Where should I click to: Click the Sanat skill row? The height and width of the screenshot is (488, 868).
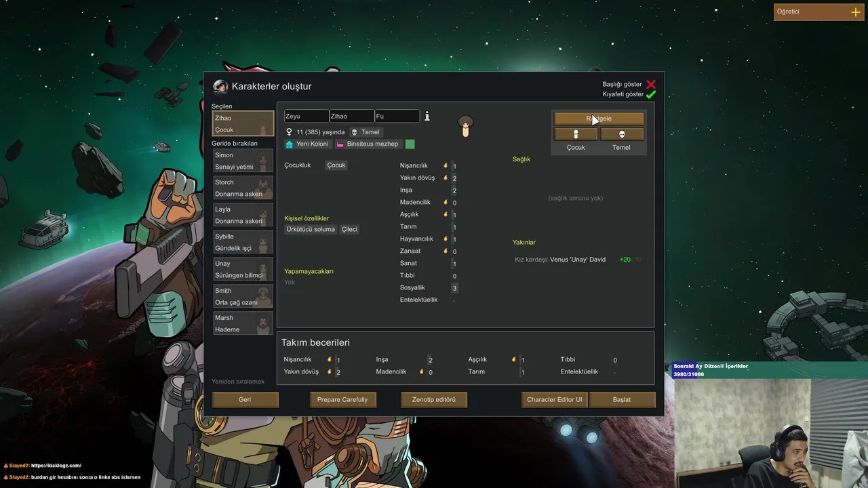coord(429,263)
